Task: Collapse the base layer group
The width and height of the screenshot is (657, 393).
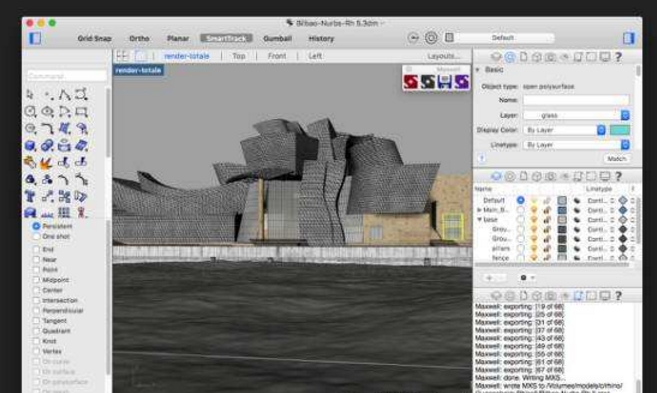Action: click(x=479, y=220)
